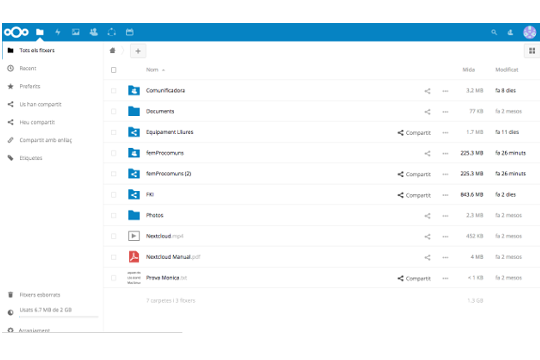540x360 pixels.
Task: Click the plus new file button
Action: point(138,51)
